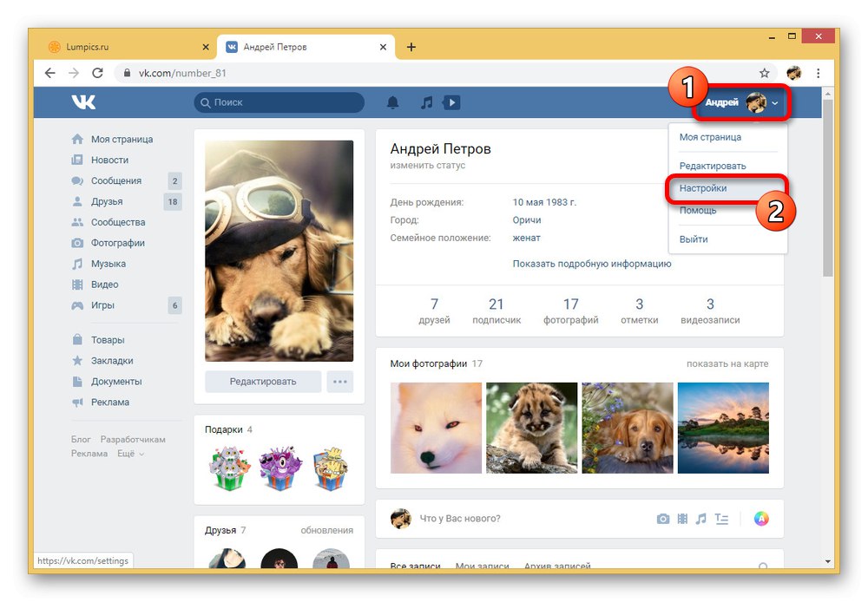This screenshot has width=868, height=602.
Task: Click the megaphone icon beside Реклама
Action: point(77,402)
